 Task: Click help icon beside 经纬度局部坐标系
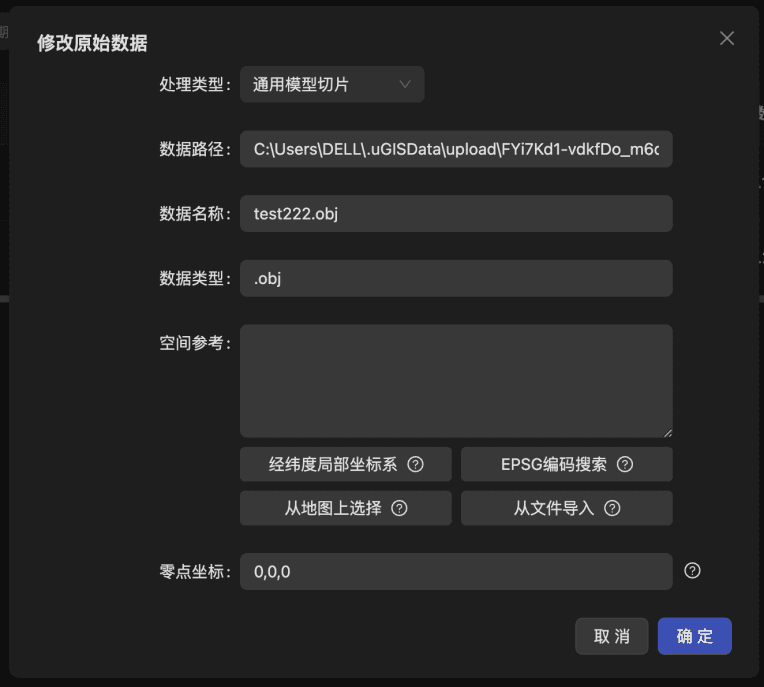(x=416, y=464)
